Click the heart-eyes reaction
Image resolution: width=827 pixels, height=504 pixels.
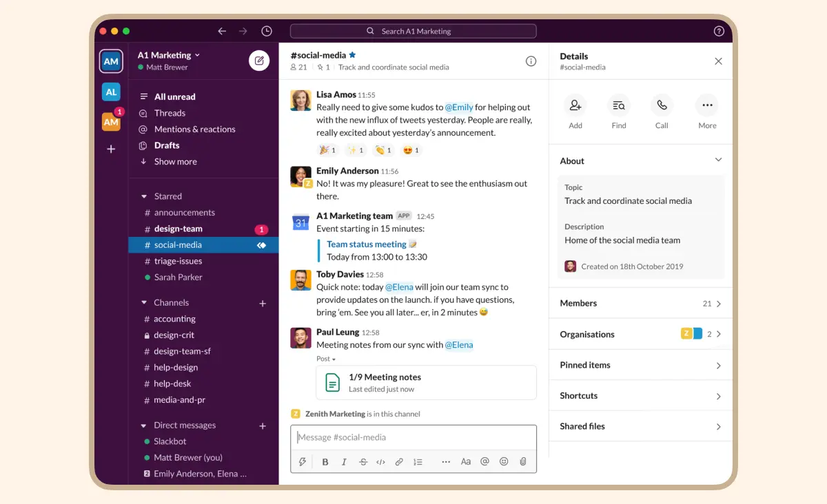(411, 150)
